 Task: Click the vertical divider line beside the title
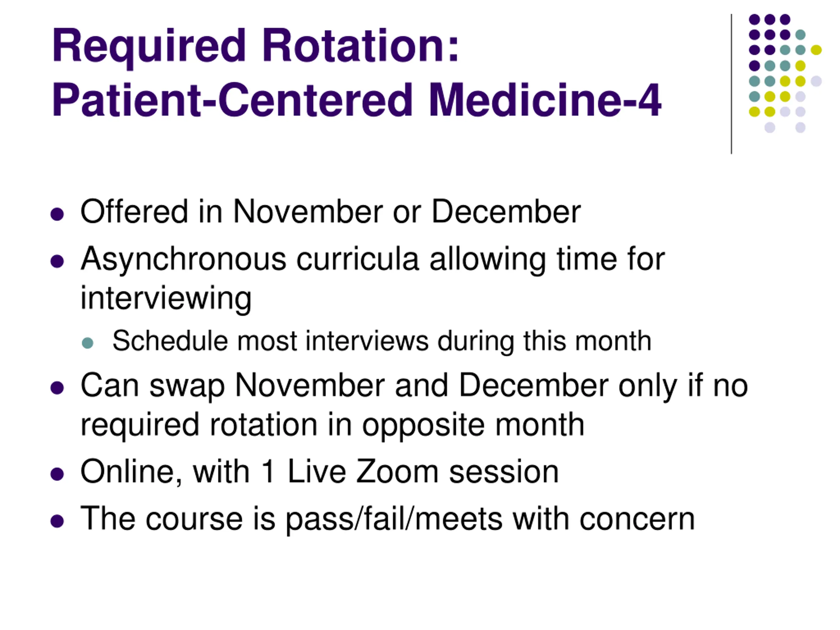point(731,84)
